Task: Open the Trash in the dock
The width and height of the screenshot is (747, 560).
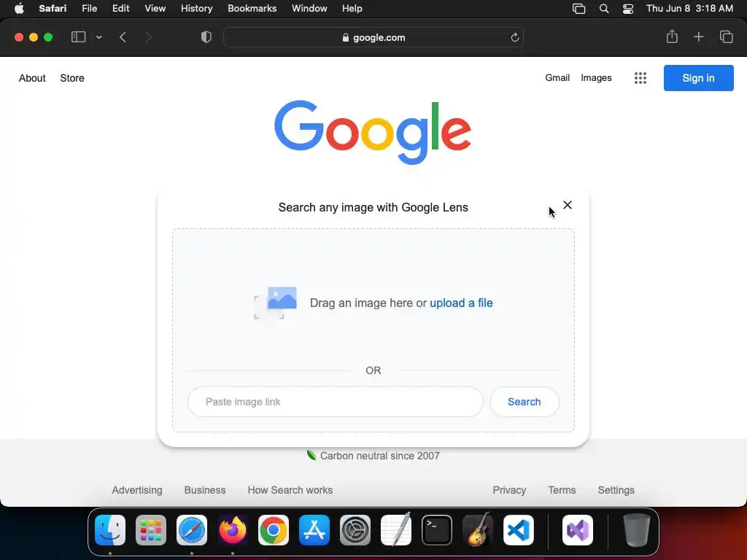Action: point(636,530)
